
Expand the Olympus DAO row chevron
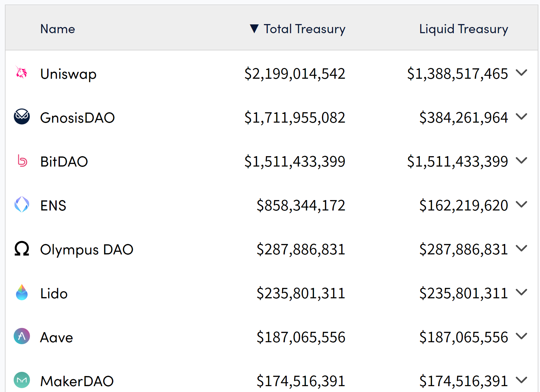pyautogui.click(x=521, y=249)
